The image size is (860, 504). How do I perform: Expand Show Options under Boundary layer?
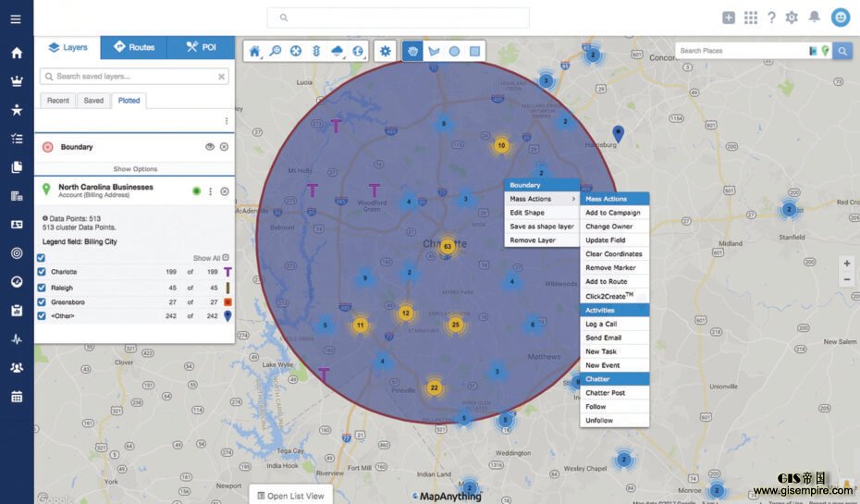(x=135, y=169)
